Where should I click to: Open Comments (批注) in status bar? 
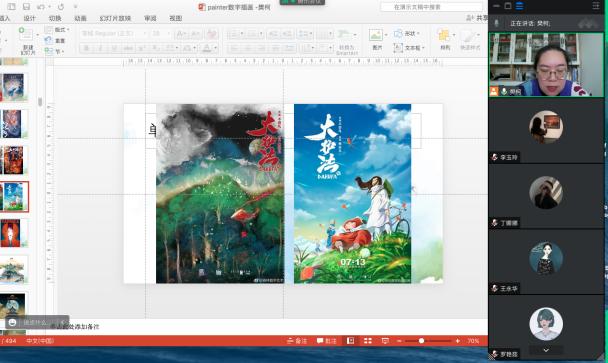click(x=326, y=341)
